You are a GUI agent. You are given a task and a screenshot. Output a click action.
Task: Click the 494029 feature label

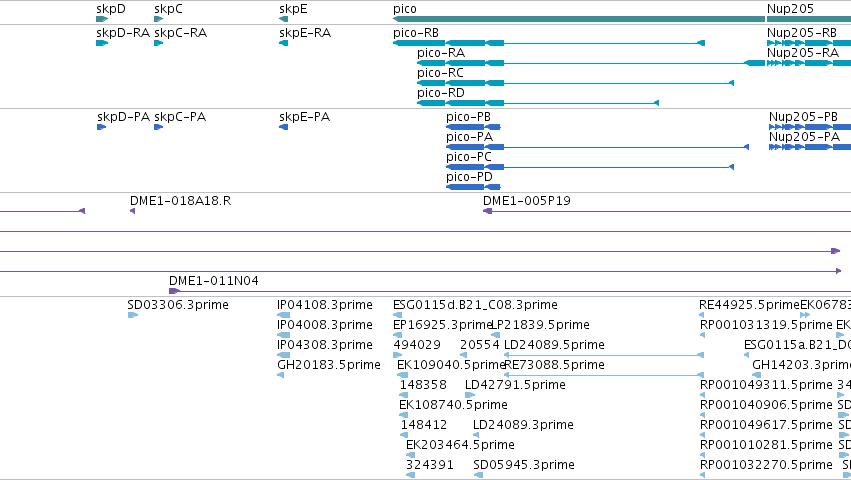point(417,345)
